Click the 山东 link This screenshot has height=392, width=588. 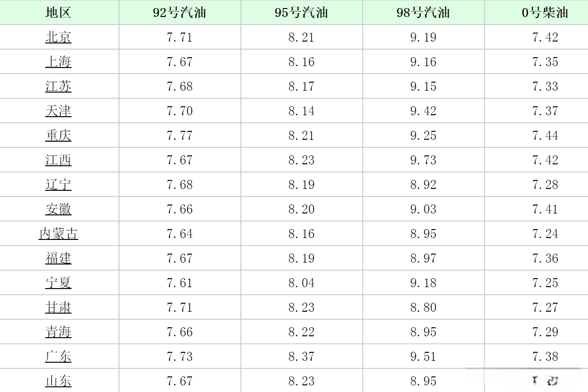59,381
